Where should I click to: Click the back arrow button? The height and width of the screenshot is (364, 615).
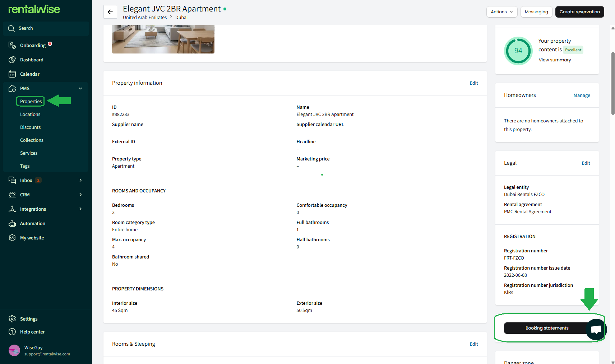[x=110, y=12]
